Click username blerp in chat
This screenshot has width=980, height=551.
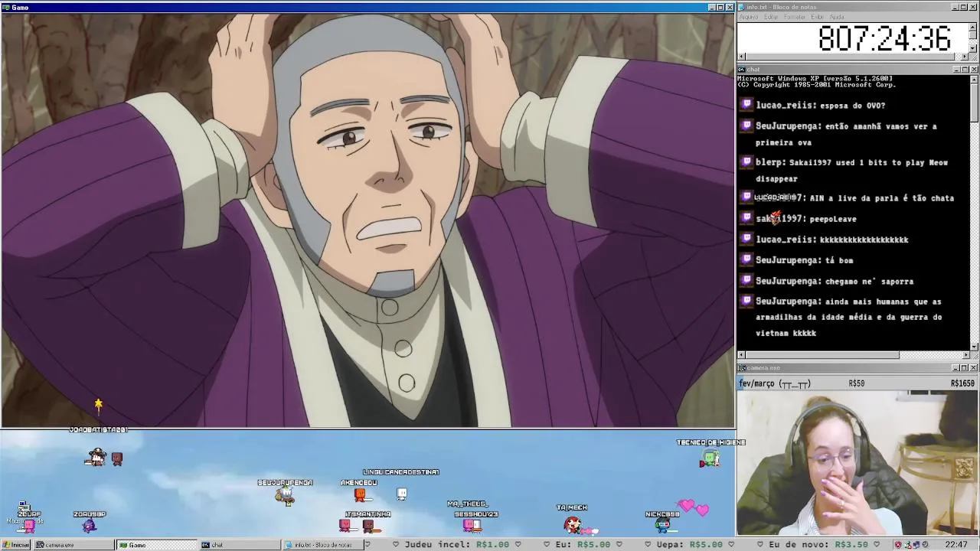click(x=770, y=162)
